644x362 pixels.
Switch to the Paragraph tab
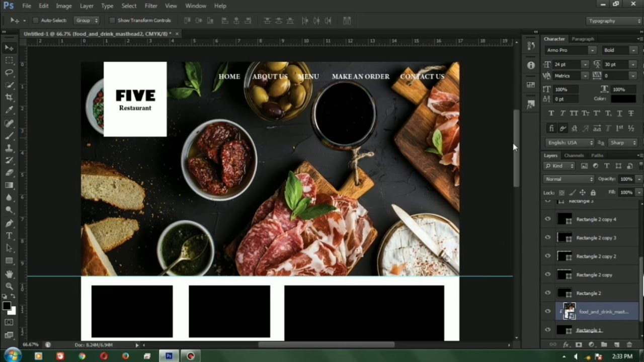(x=583, y=39)
